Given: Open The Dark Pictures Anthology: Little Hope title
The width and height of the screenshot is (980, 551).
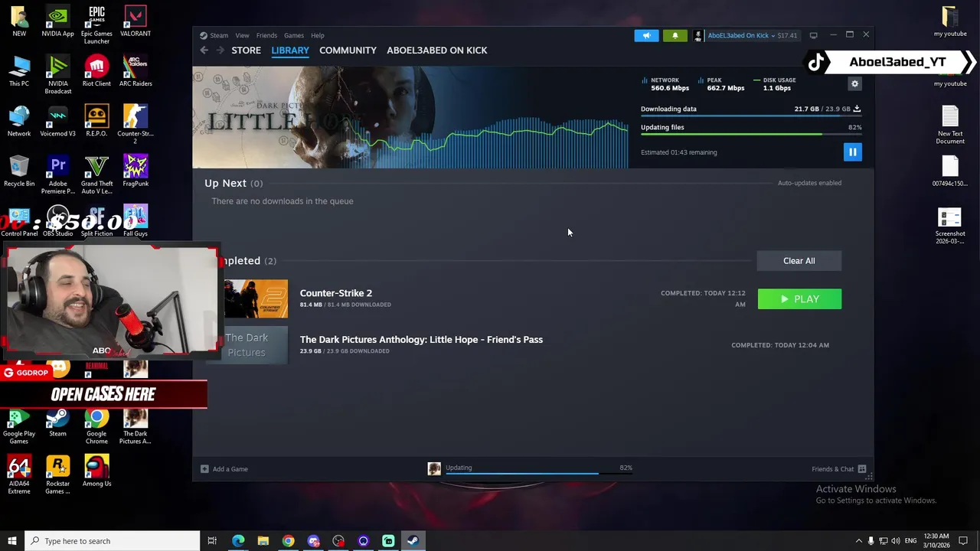Looking at the screenshot, I should coord(421,340).
